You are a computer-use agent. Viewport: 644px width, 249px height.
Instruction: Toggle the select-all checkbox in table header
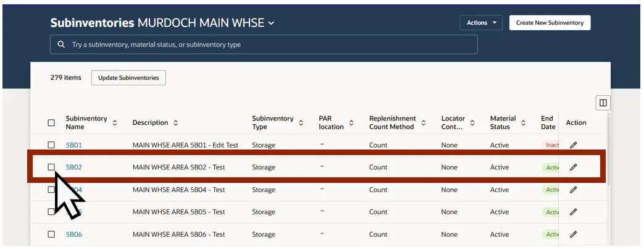[51, 123]
